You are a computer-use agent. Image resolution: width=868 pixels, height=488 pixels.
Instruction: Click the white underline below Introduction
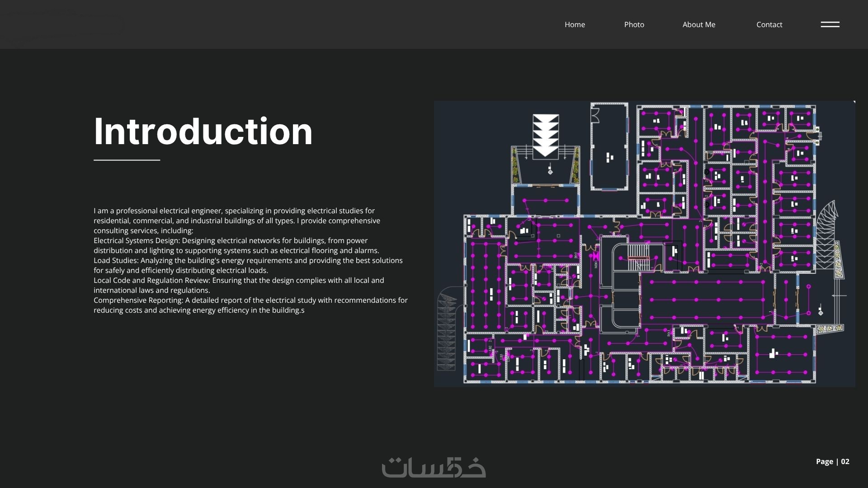tap(127, 160)
